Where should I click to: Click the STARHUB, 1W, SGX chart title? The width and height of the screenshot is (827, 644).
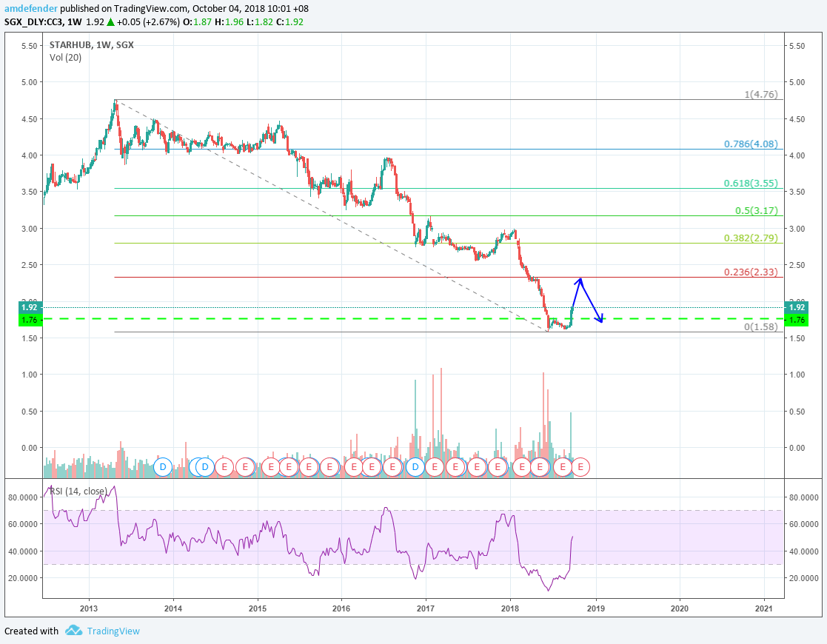[91, 44]
